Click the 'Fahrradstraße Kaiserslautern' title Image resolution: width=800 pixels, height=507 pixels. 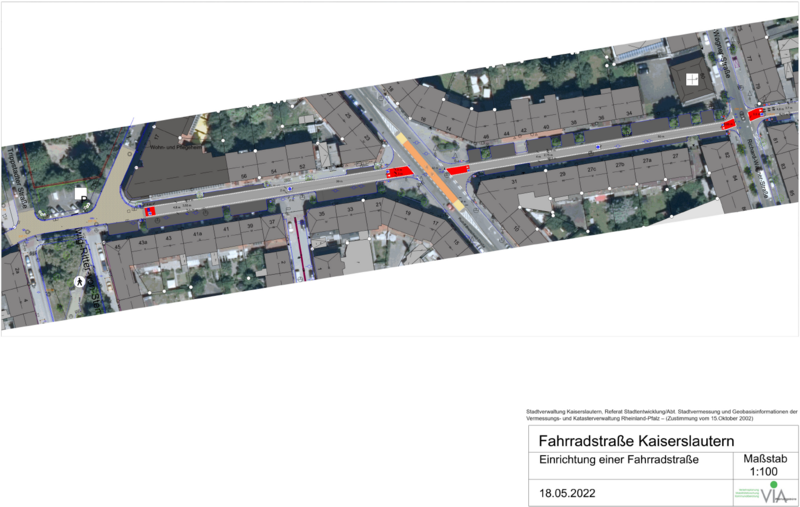[x=636, y=440]
